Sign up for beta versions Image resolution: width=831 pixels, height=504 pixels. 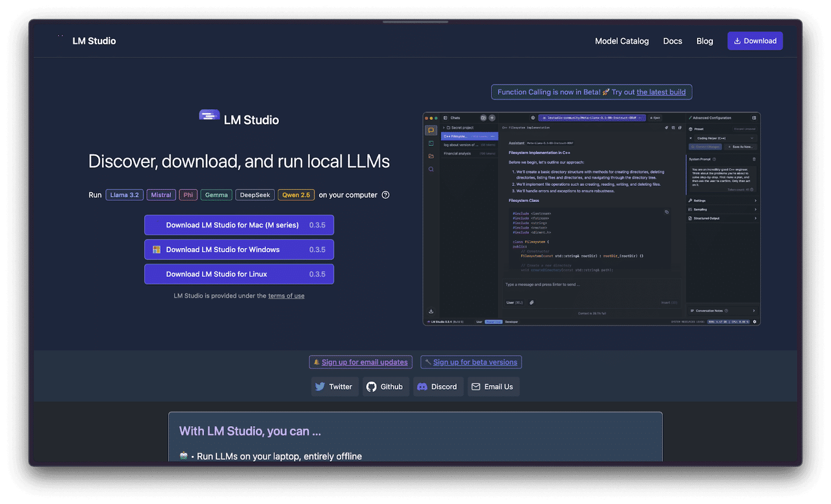click(471, 362)
